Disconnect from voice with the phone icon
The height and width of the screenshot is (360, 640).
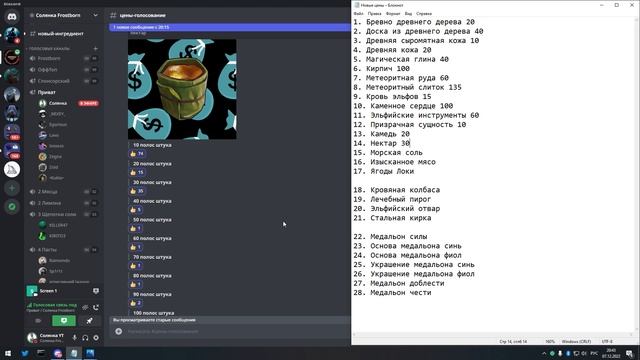pyautogui.click(x=96, y=307)
